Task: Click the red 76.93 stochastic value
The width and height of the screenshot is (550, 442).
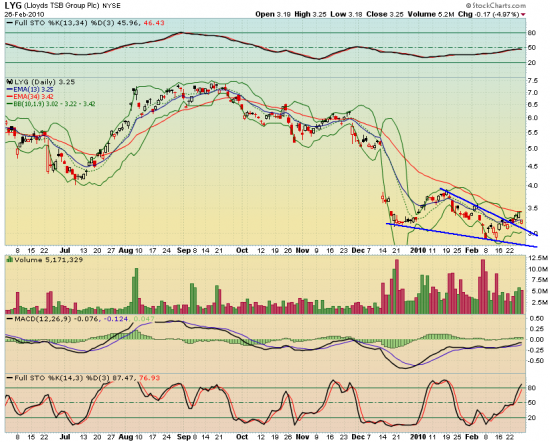Action: [150, 378]
